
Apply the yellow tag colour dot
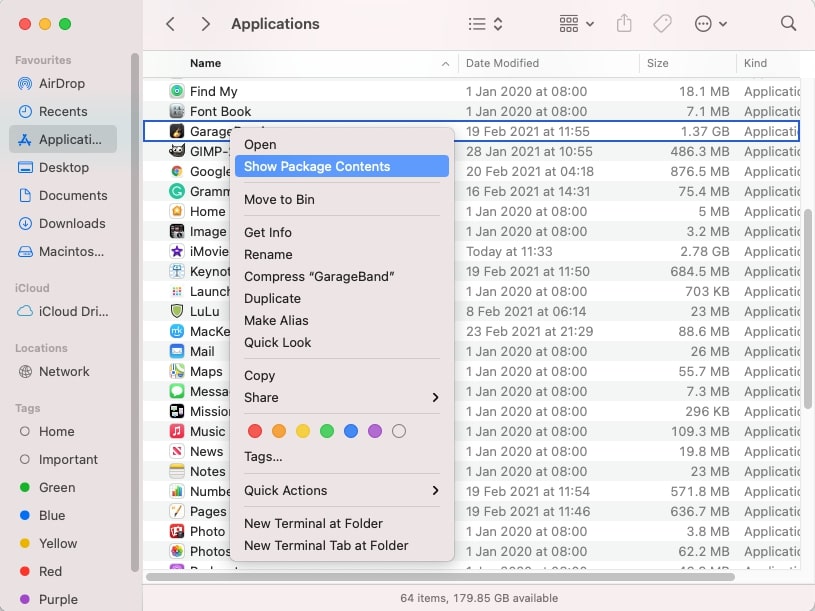click(303, 431)
